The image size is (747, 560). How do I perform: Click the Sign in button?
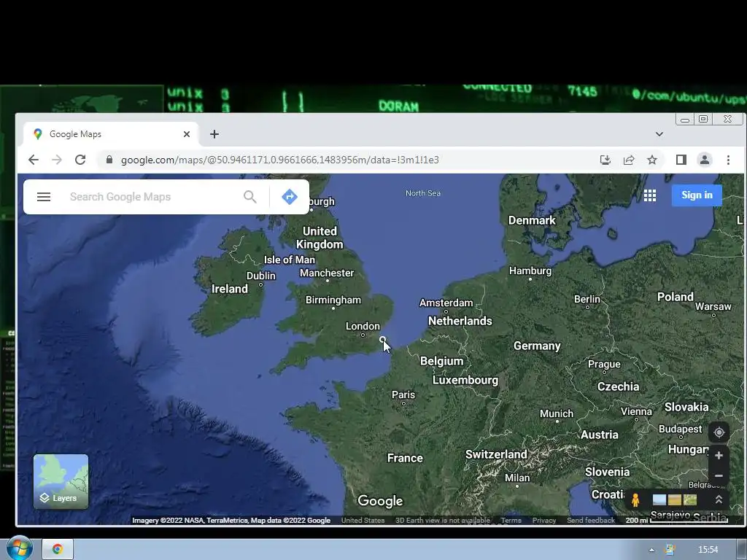697,195
